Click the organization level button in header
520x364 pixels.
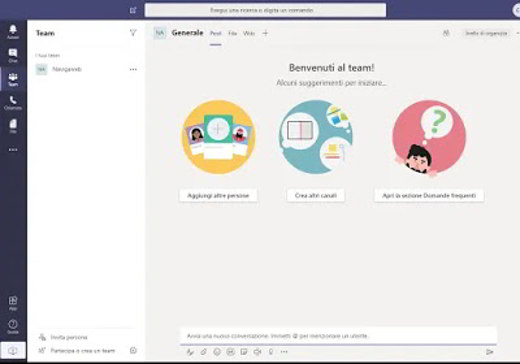tap(486, 33)
